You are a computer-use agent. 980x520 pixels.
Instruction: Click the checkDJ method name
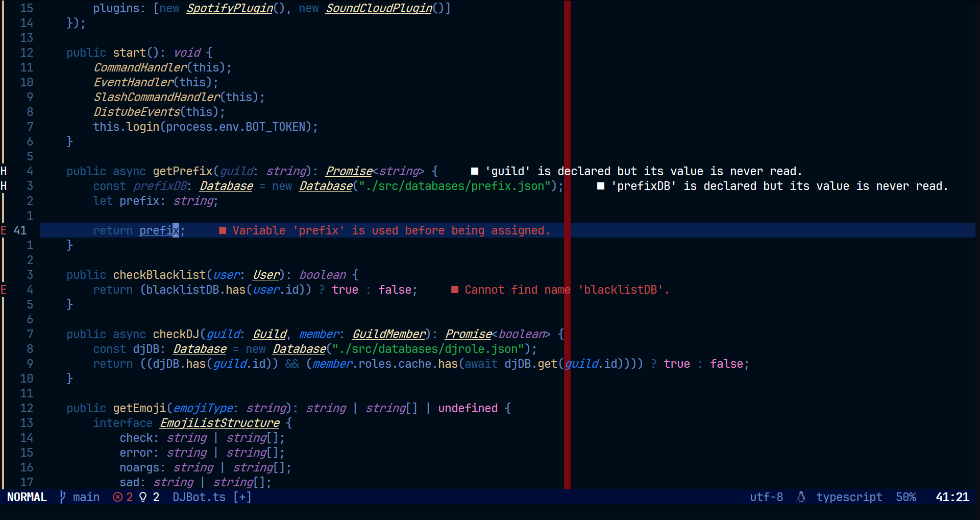point(176,334)
